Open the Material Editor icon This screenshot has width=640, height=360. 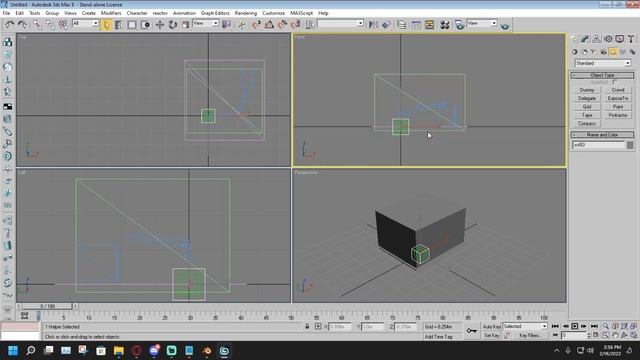coord(445,25)
